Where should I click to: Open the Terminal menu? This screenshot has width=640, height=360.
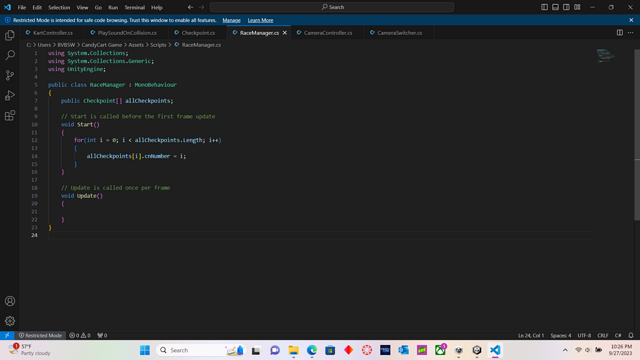click(135, 7)
